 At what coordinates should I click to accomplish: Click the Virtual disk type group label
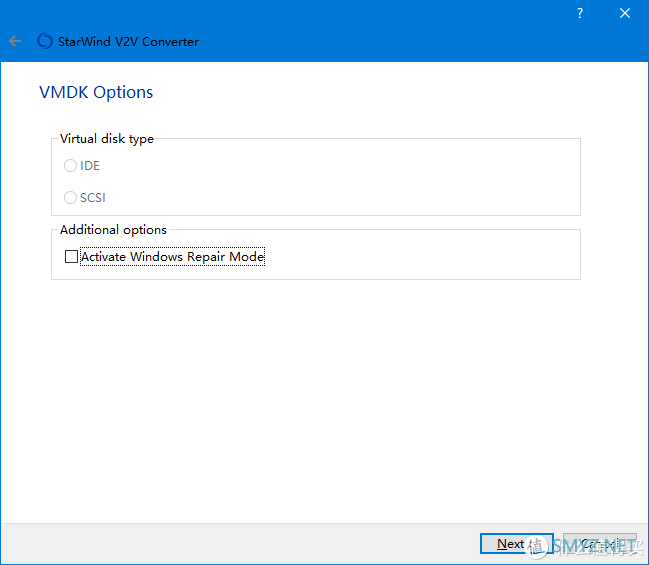[x=107, y=139]
